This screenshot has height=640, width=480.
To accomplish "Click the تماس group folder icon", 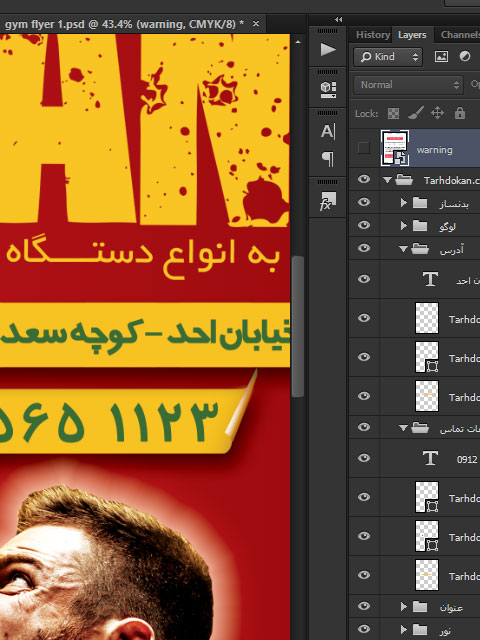I will [420, 427].
